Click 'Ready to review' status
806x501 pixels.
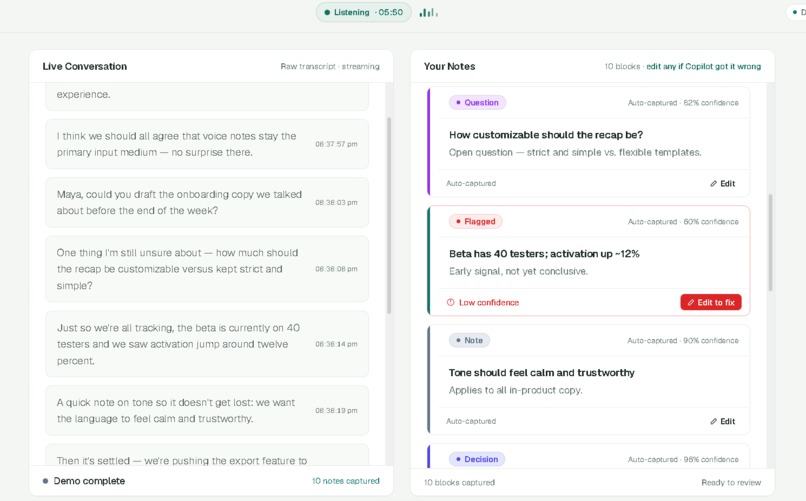[731, 483]
